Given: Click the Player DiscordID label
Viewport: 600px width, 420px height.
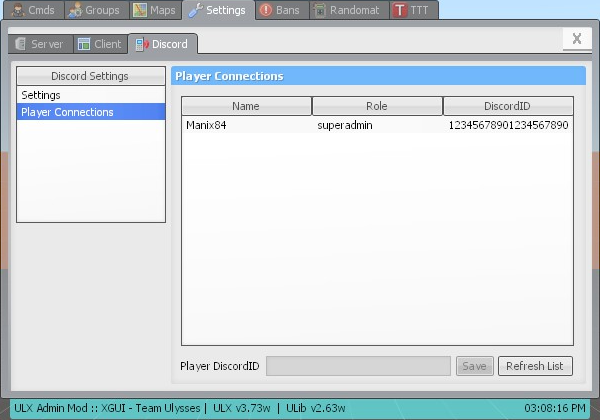Looking at the screenshot, I should [220, 366].
